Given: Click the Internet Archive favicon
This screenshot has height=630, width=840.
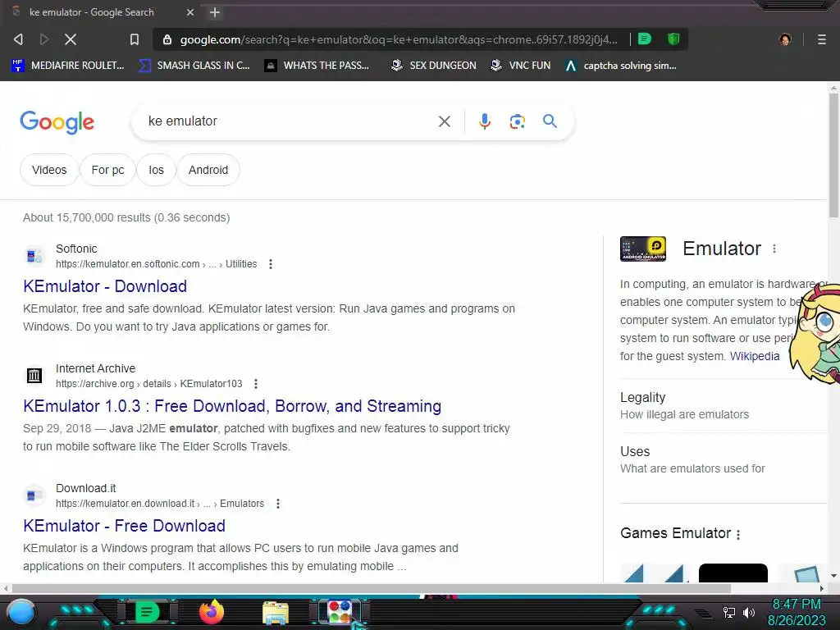Looking at the screenshot, I should coord(34,376).
